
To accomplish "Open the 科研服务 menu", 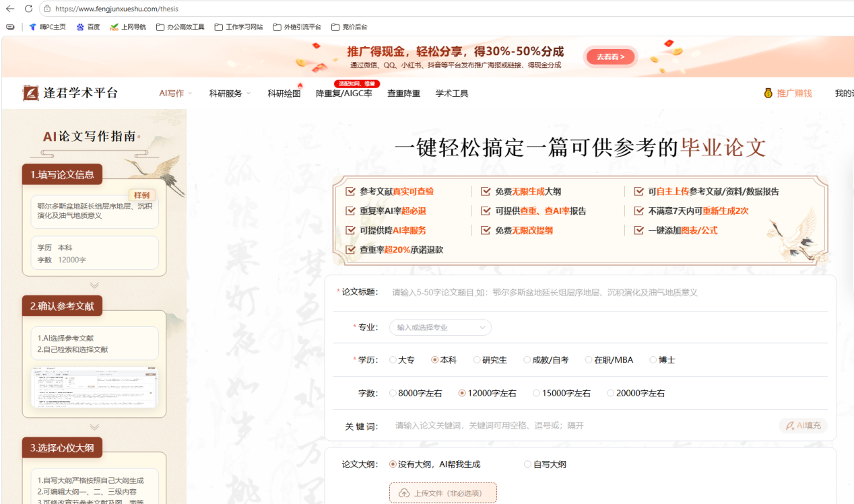I will (x=230, y=94).
